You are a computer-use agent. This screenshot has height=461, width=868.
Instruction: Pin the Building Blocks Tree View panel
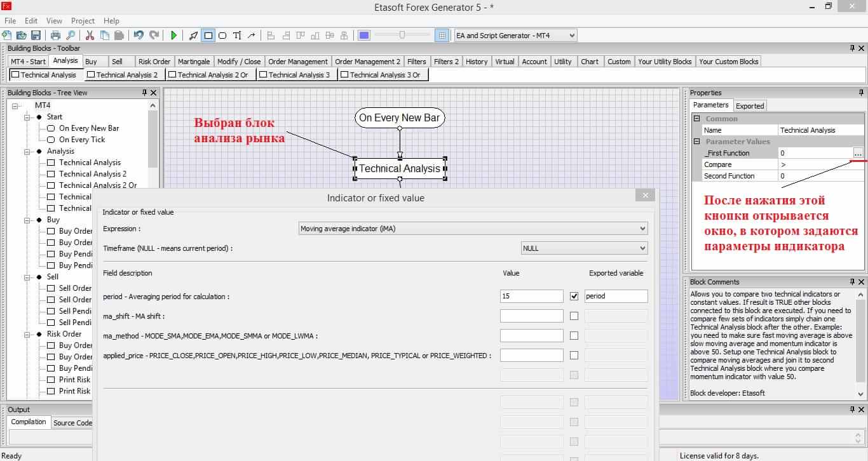[144, 93]
